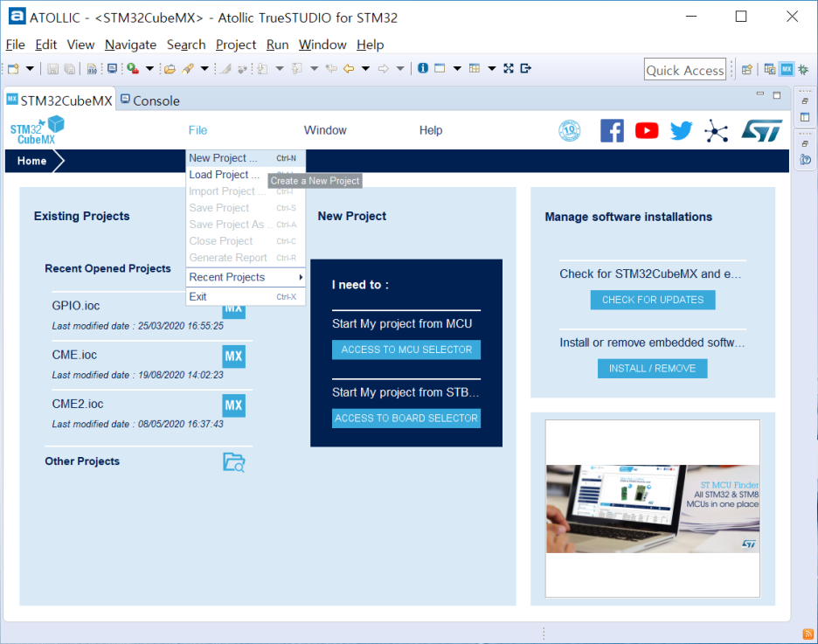Choose Load Project from the File menu
This screenshot has width=818, height=644.
(246, 175)
